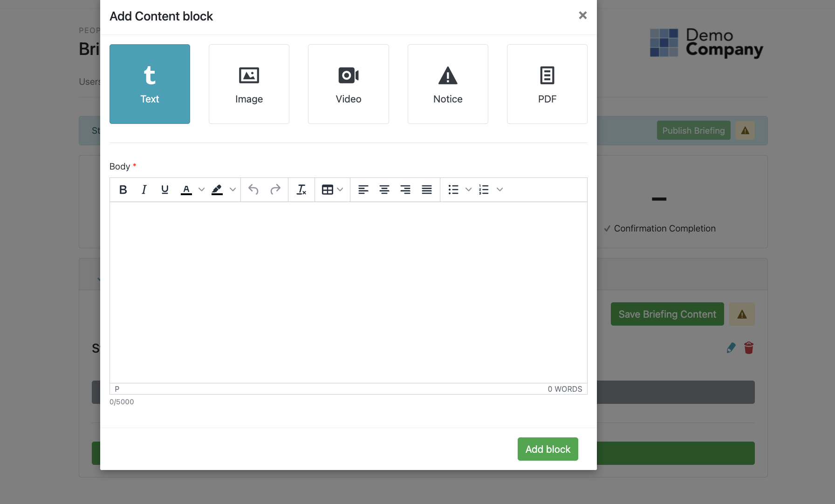Image resolution: width=835 pixels, height=504 pixels.
Task: Select the Video content block type
Action: tap(348, 84)
